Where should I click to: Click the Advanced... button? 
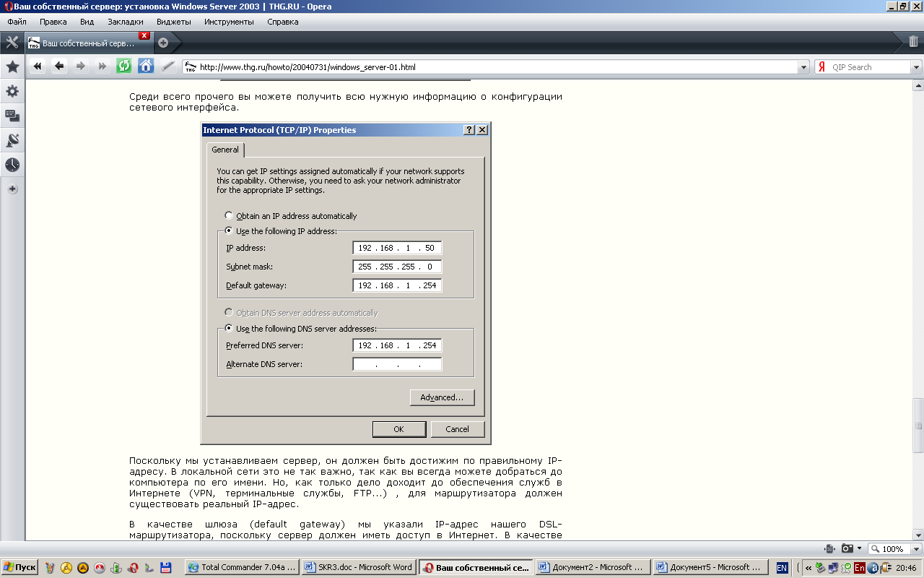tap(442, 397)
